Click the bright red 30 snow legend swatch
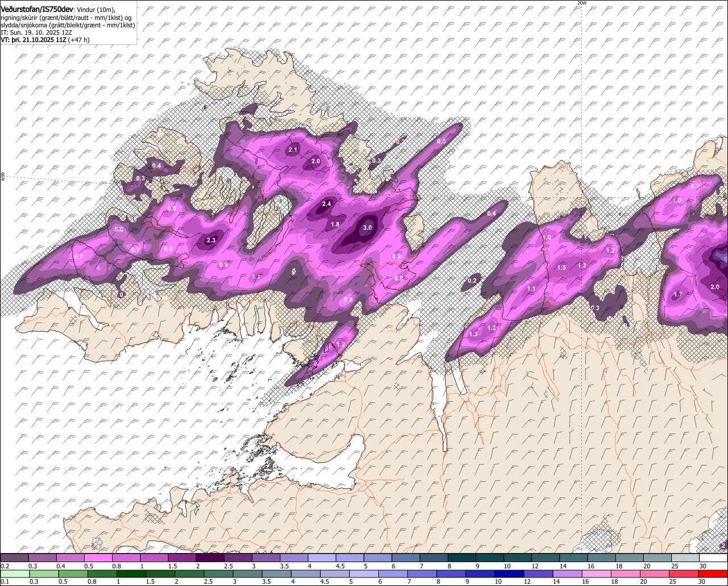 click(713, 573)
